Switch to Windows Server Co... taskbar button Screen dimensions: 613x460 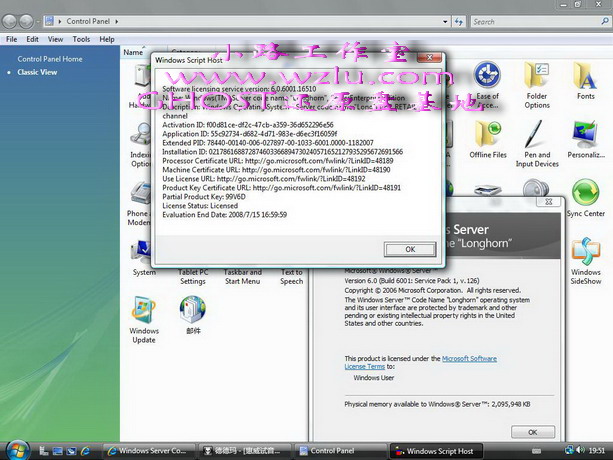click(151, 451)
